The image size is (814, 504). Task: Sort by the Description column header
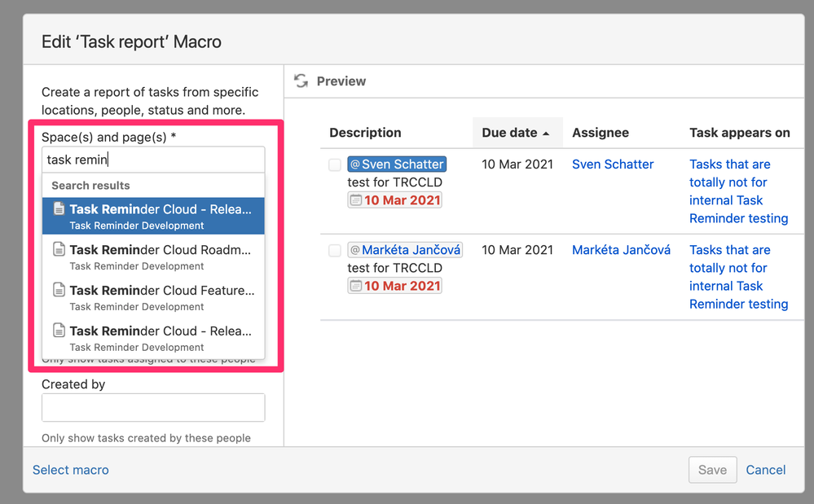[x=365, y=133]
